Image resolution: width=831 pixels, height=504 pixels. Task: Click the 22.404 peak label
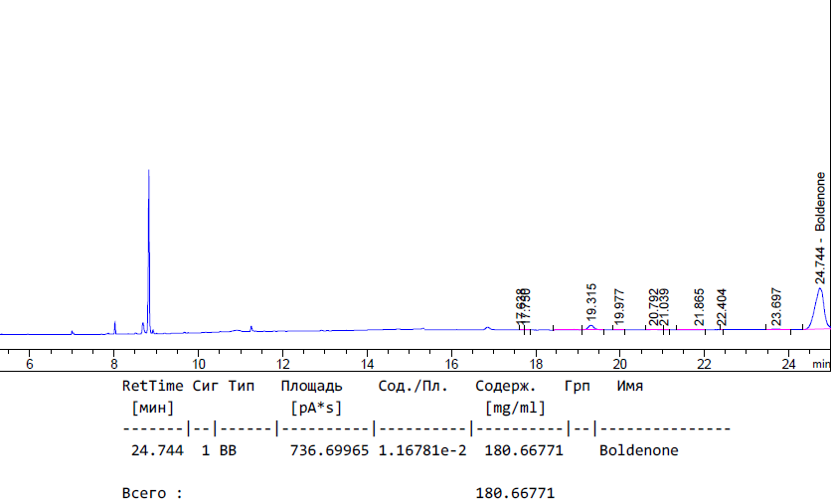[723, 307]
